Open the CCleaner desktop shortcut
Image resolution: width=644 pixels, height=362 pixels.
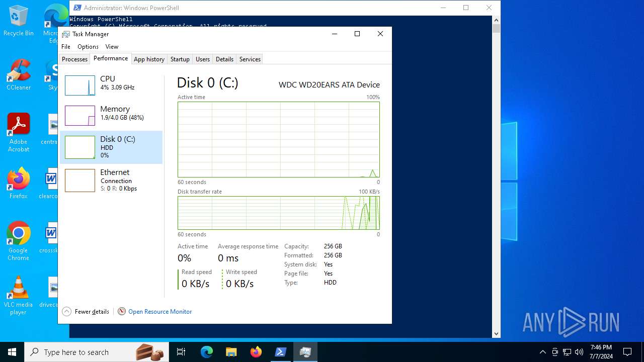tap(19, 75)
